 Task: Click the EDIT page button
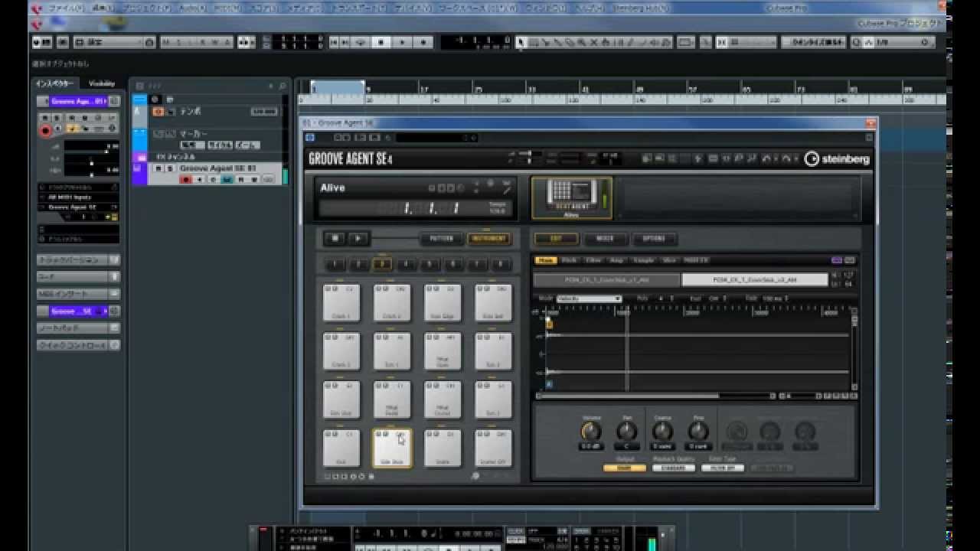(556, 239)
